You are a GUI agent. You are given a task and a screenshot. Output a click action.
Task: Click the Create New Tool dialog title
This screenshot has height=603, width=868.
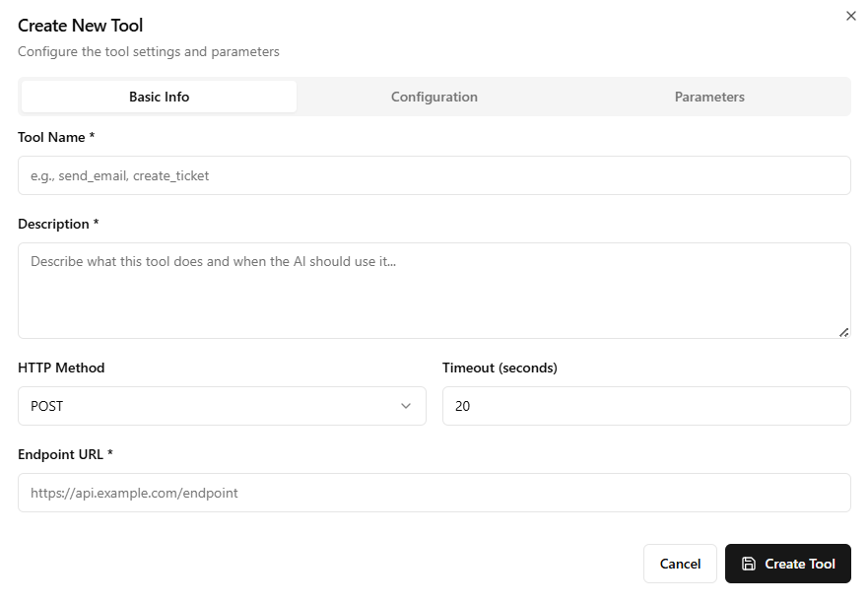pos(81,25)
